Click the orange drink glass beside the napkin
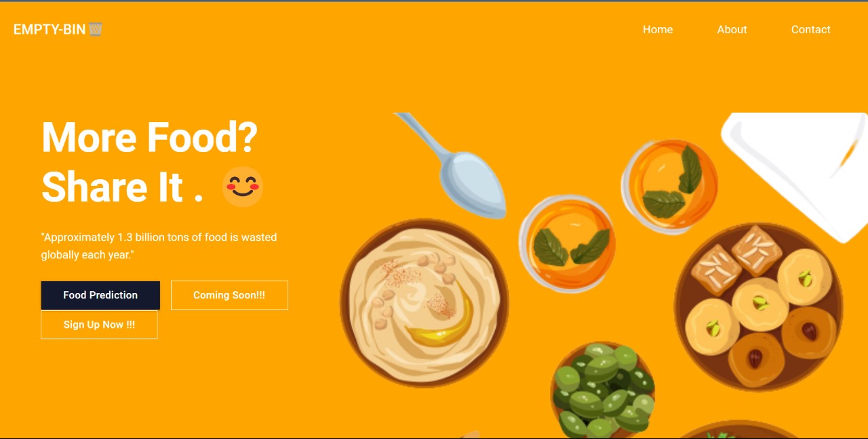Screen dimensions: 868x439 (x=669, y=187)
